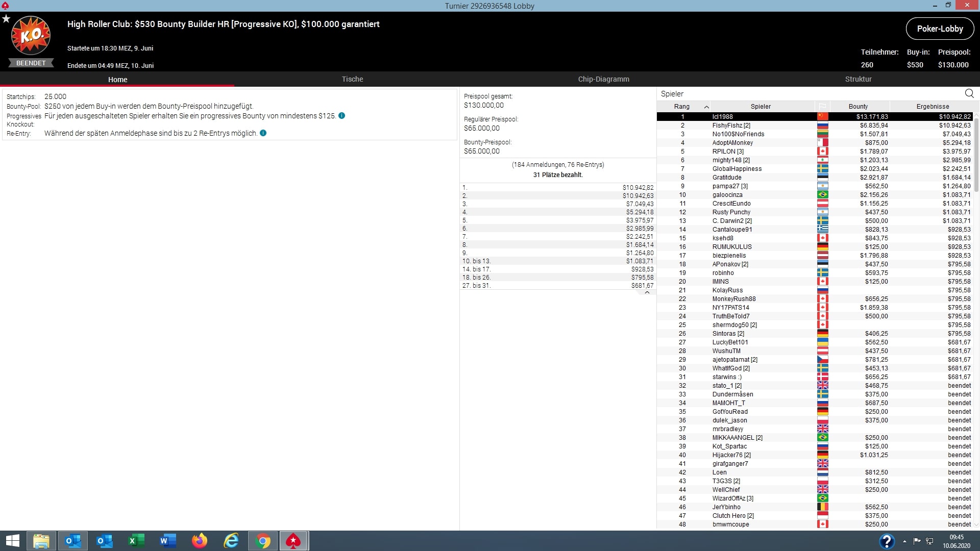
Task: Show hidden system tray icons arrow
Action: point(904,541)
